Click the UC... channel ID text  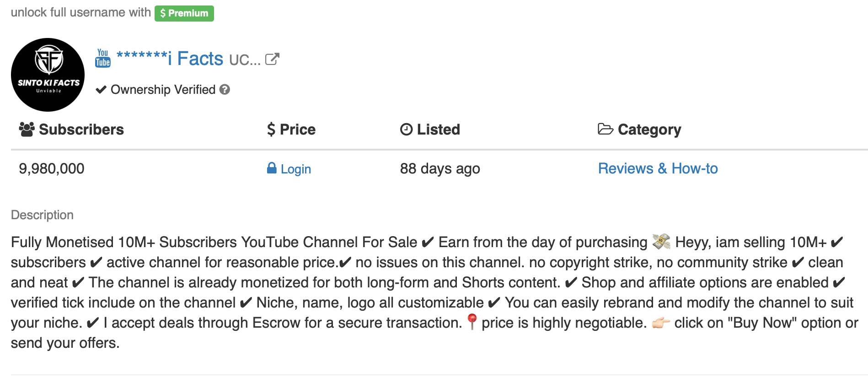245,60
